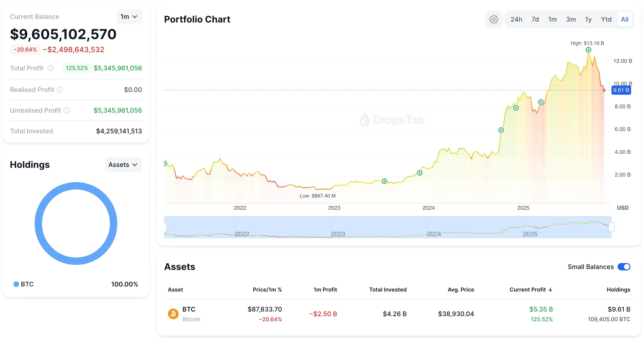Open the Portfolio Chart settings gear

494,19
